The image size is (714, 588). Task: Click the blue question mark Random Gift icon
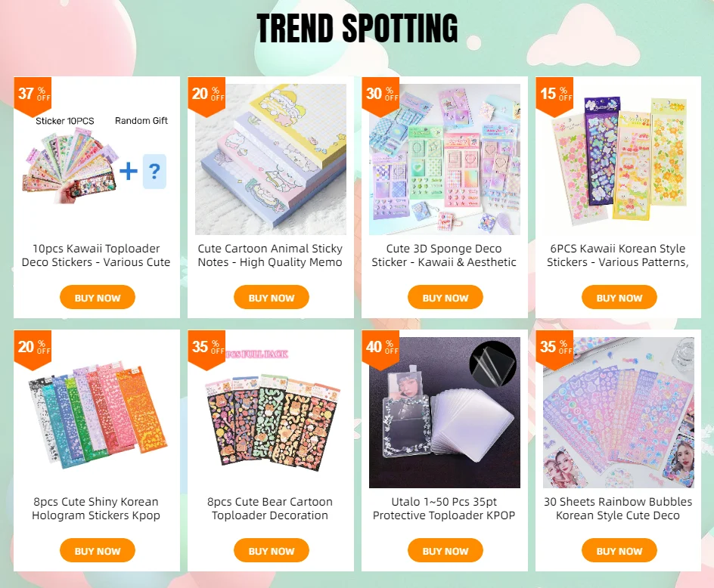(154, 172)
